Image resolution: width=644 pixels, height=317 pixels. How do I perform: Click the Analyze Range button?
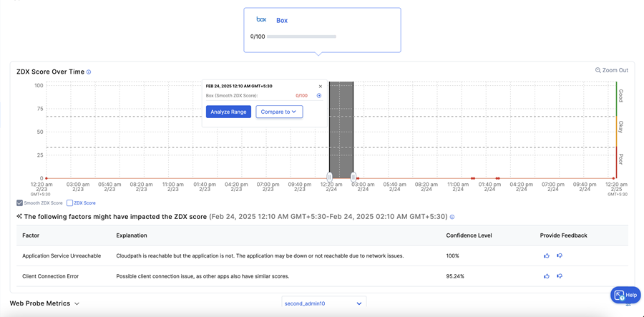(228, 112)
